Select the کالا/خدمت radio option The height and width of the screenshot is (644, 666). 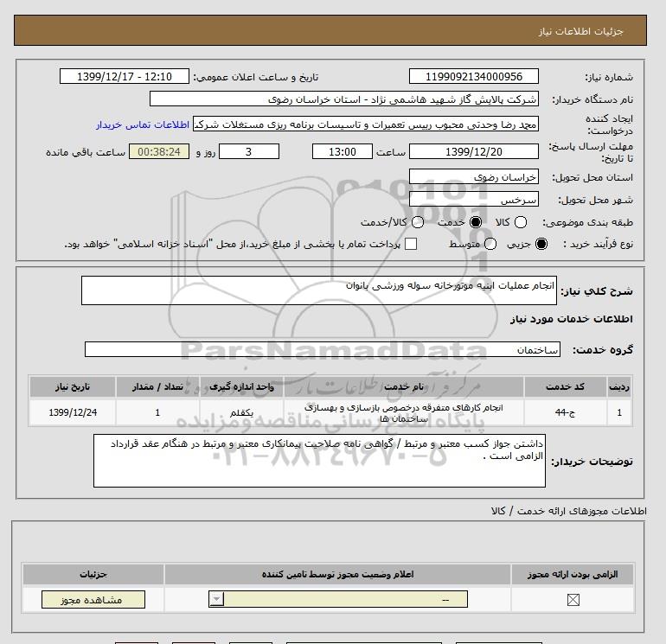point(418,222)
